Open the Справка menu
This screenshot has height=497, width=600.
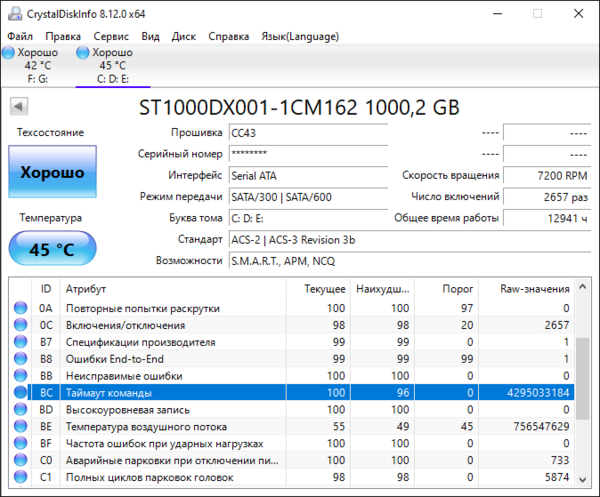228,36
